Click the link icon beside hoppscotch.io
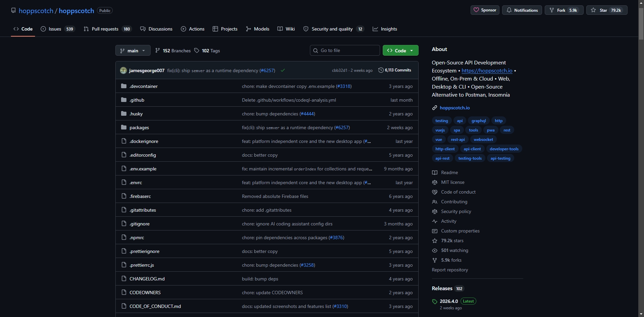The width and height of the screenshot is (644, 317). click(x=435, y=108)
